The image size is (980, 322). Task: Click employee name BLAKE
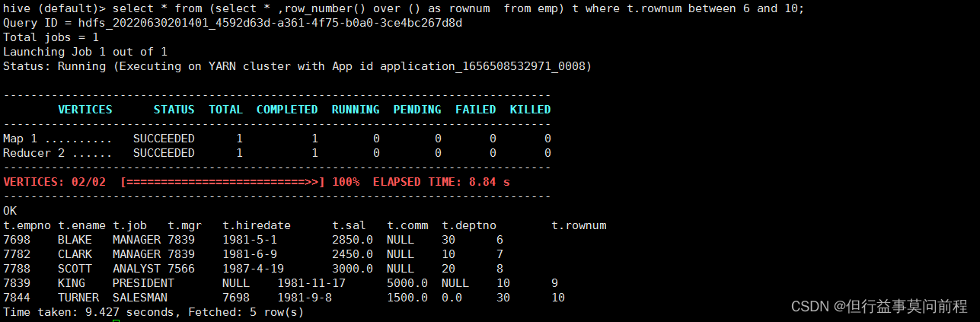(75, 240)
